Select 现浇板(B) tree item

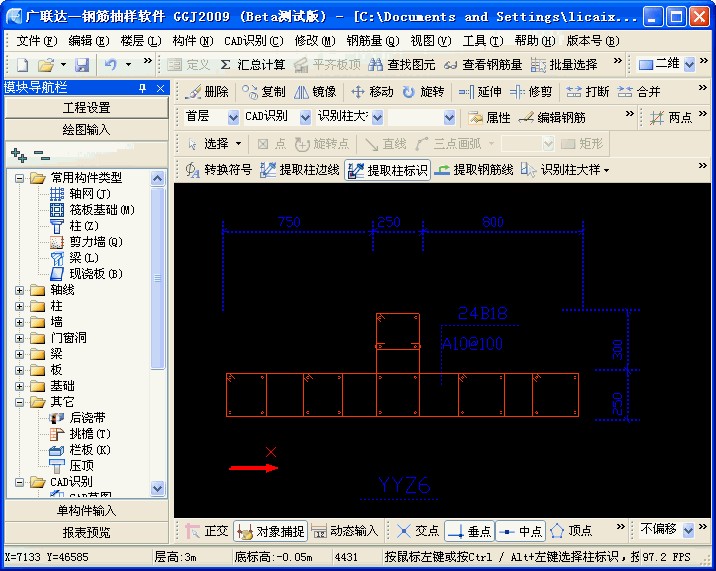tap(87, 274)
